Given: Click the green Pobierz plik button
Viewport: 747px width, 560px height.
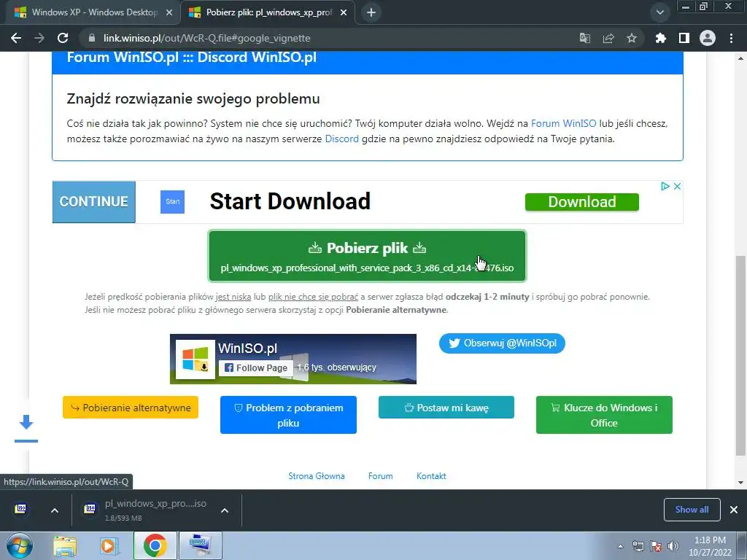Looking at the screenshot, I should pos(368,256).
